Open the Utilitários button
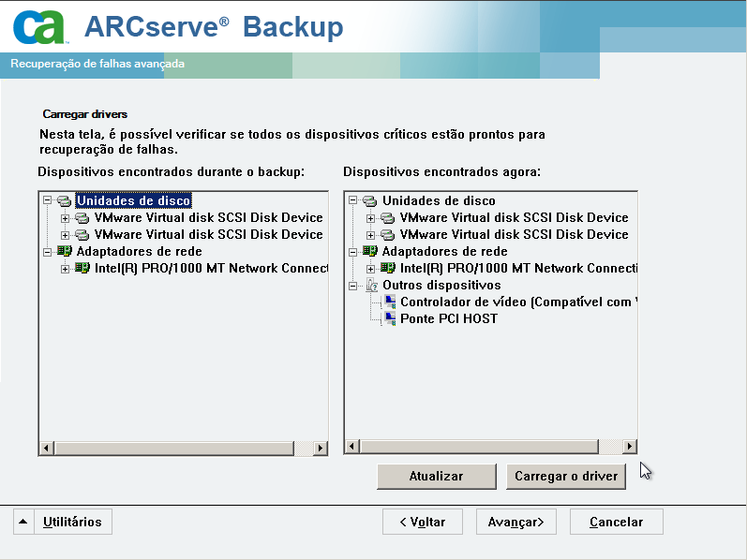The width and height of the screenshot is (747, 560). (72, 522)
